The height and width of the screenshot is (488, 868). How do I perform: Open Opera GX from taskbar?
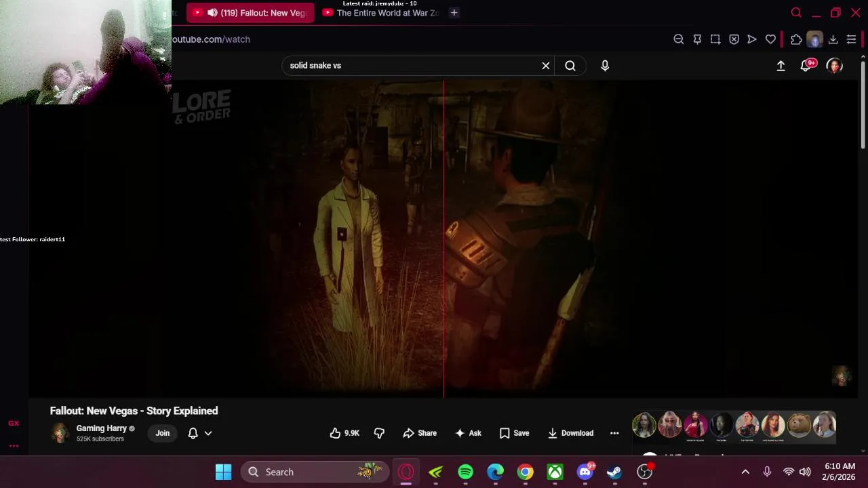pos(406,472)
